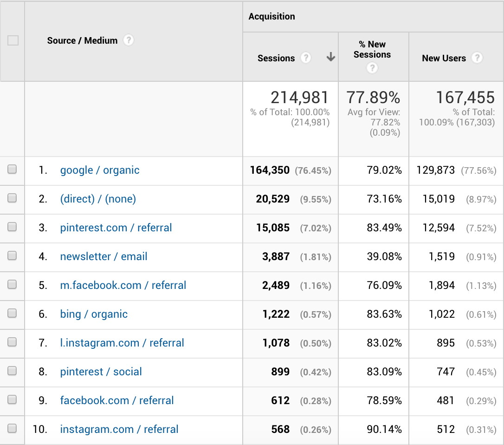Select the 39.08% new sessions cell
This screenshot has height=445, width=504.
pos(384,256)
